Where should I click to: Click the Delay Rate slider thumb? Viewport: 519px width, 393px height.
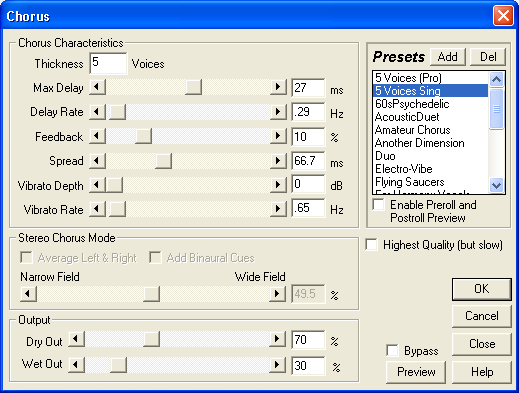point(118,112)
